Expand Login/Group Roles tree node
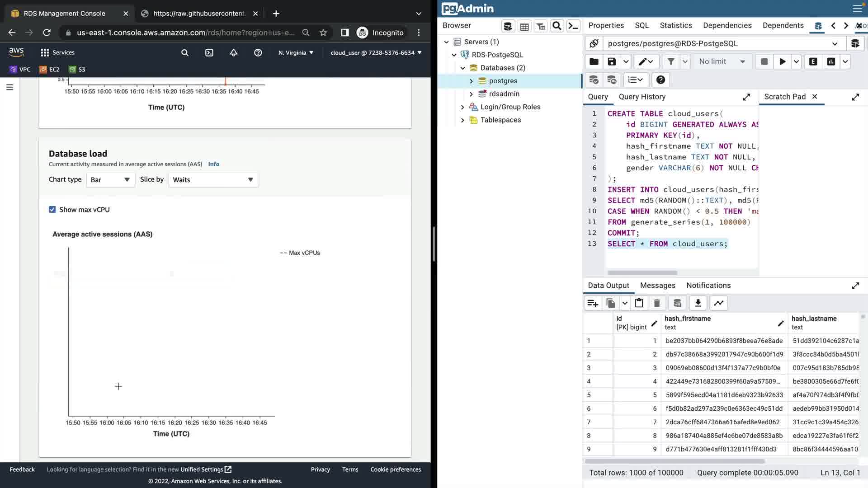Viewport: 868px width, 488px height. [462, 107]
